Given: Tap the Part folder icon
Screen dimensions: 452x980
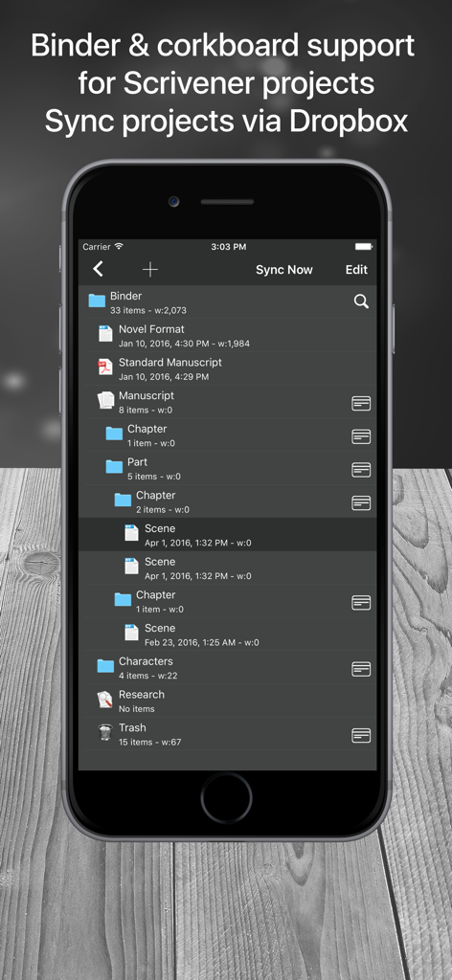Looking at the screenshot, I should (x=114, y=466).
